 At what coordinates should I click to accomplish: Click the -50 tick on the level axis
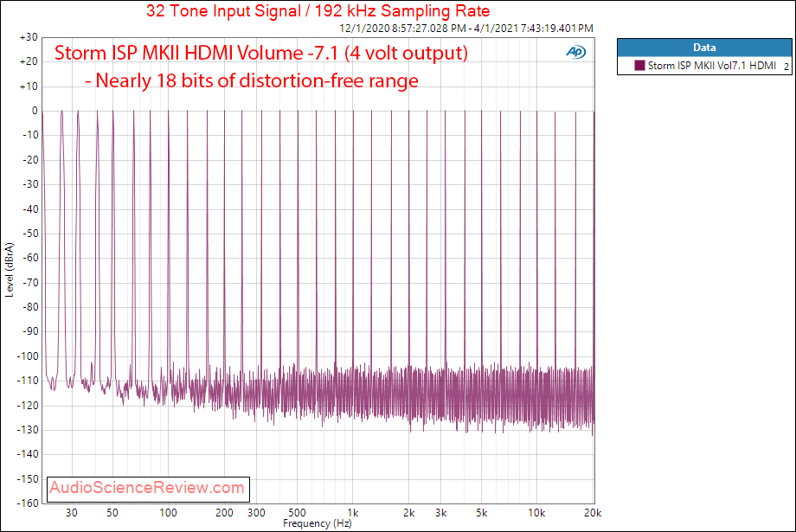pyautogui.click(x=30, y=234)
